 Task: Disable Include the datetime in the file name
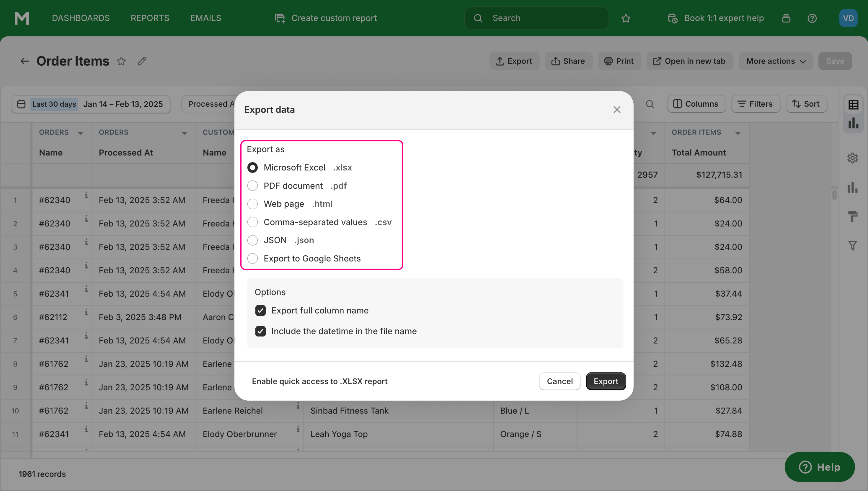click(260, 331)
